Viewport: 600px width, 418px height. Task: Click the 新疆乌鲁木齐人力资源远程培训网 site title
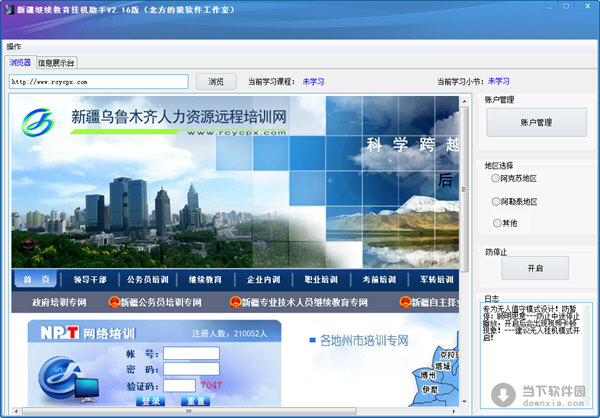click(x=179, y=117)
